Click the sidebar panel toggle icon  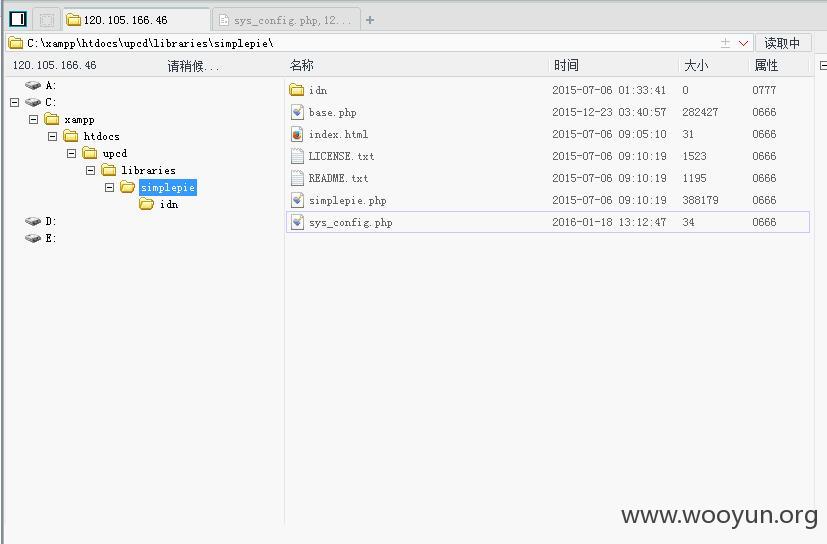tap(18, 20)
